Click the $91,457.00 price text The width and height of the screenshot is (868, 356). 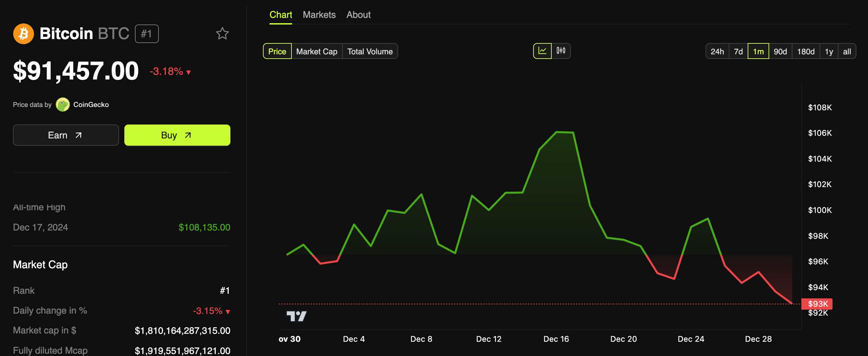point(76,71)
